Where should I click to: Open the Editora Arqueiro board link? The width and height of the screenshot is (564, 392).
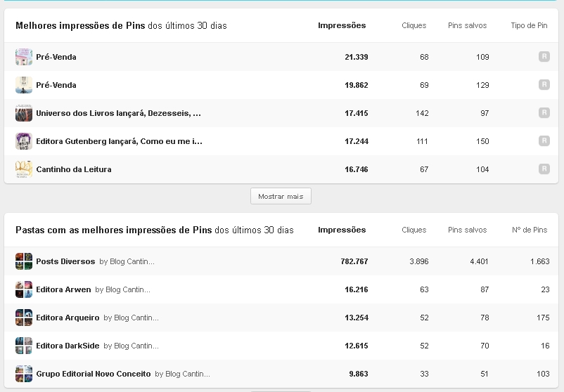(68, 318)
